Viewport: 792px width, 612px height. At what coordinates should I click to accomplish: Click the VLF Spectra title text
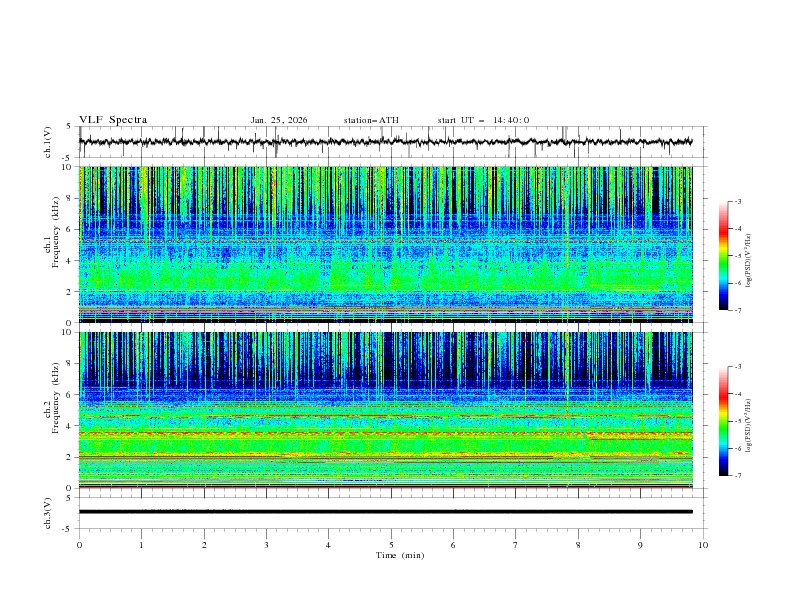click(113, 120)
